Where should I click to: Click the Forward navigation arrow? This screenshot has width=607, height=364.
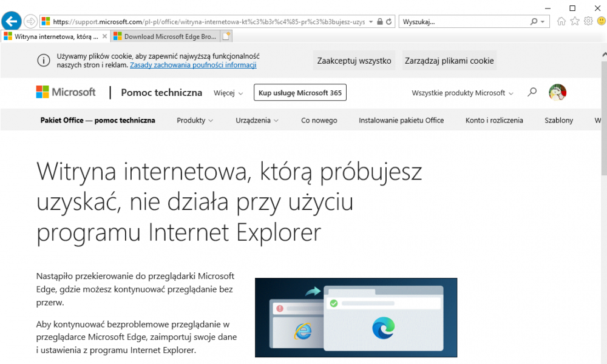pyautogui.click(x=30, y=21)
